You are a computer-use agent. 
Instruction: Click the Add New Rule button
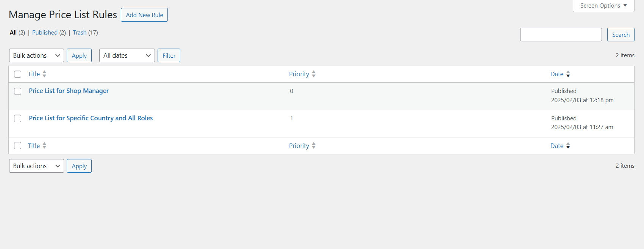coord(144,15)
